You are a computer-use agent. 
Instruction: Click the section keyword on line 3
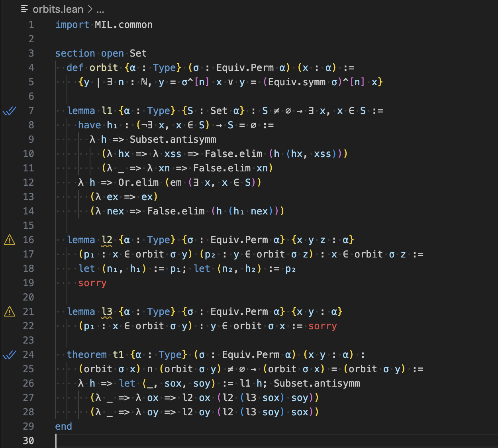pos(75,53)
